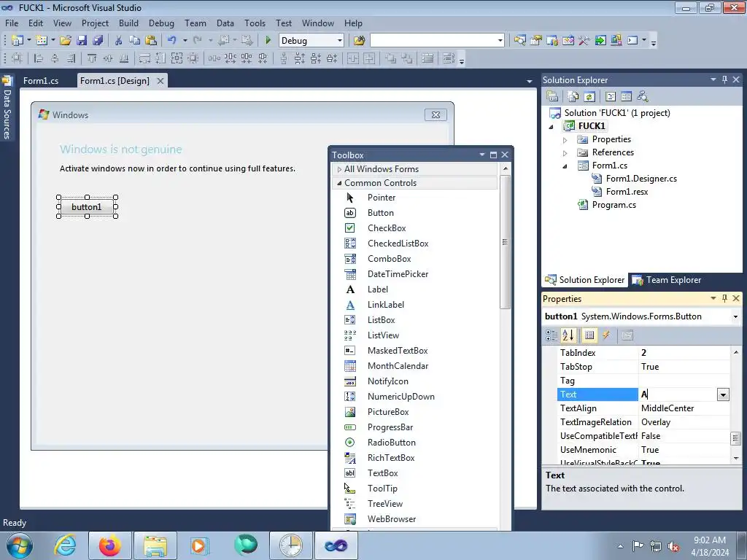This screenshot has width=747, height=560.
Task: Open the button1 object selector dropdown
Action: point(735,316)
